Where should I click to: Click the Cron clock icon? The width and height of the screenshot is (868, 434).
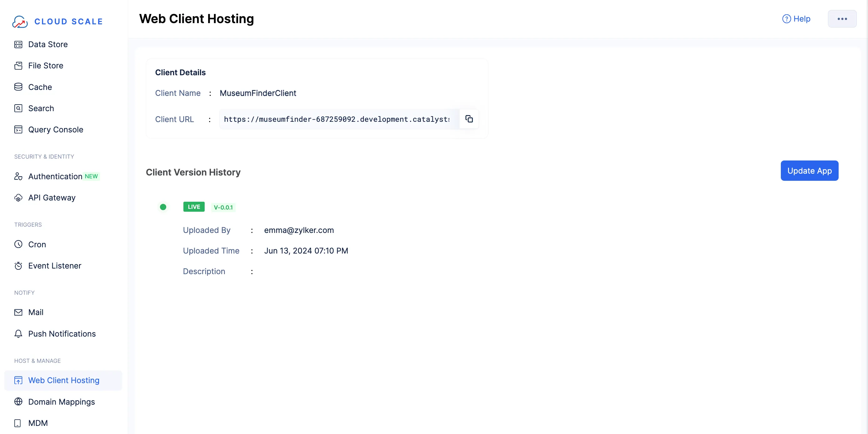[18, 244]
